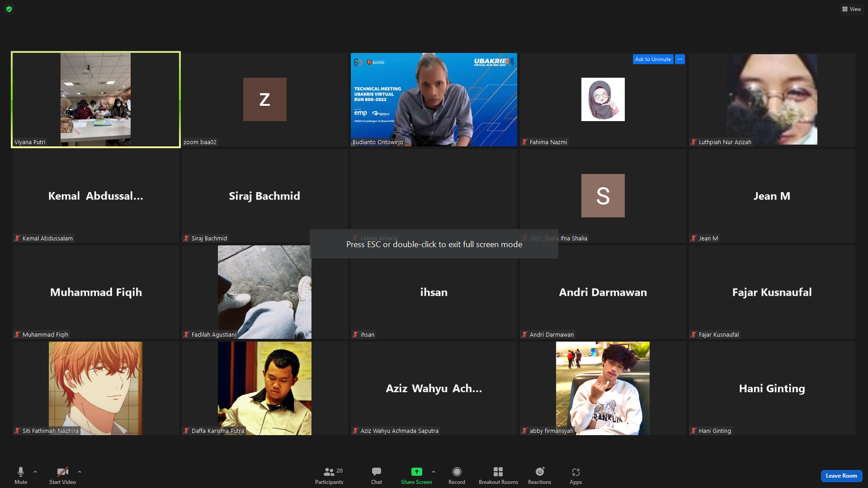Click the Viyana Putri name label
The image size is (868, 488).
30,142
